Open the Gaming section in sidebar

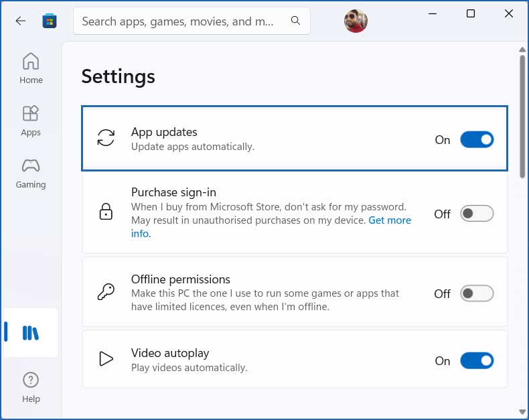[x=31, y=173]
